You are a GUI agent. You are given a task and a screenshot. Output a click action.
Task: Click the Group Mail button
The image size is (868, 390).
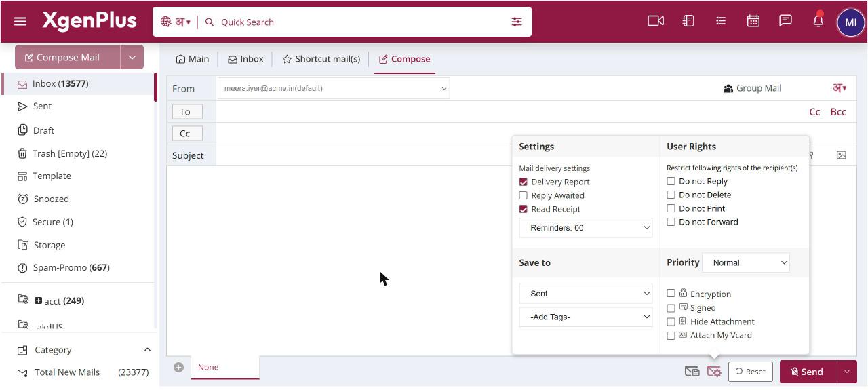click(x=752, y=88)
